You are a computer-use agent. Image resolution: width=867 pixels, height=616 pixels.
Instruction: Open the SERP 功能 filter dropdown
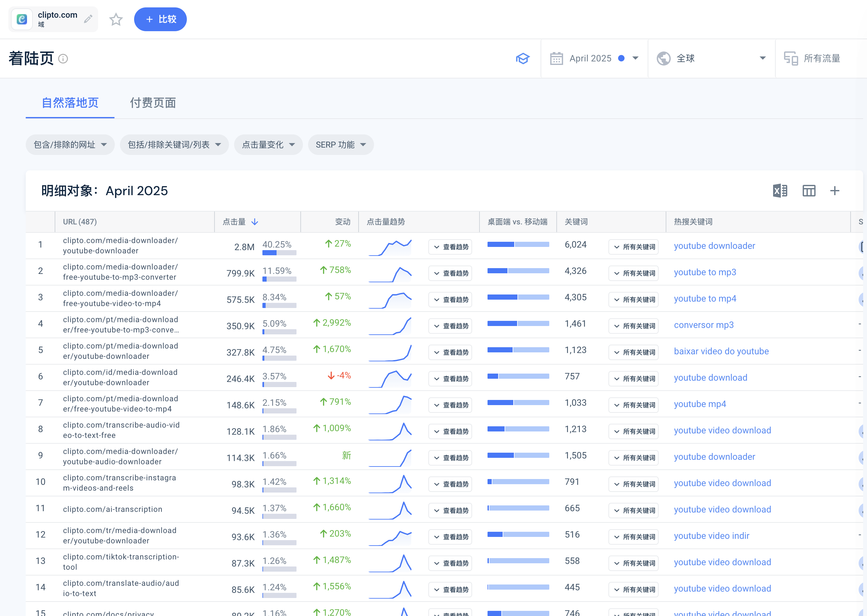pyautogui.click(x=341, y=145)
